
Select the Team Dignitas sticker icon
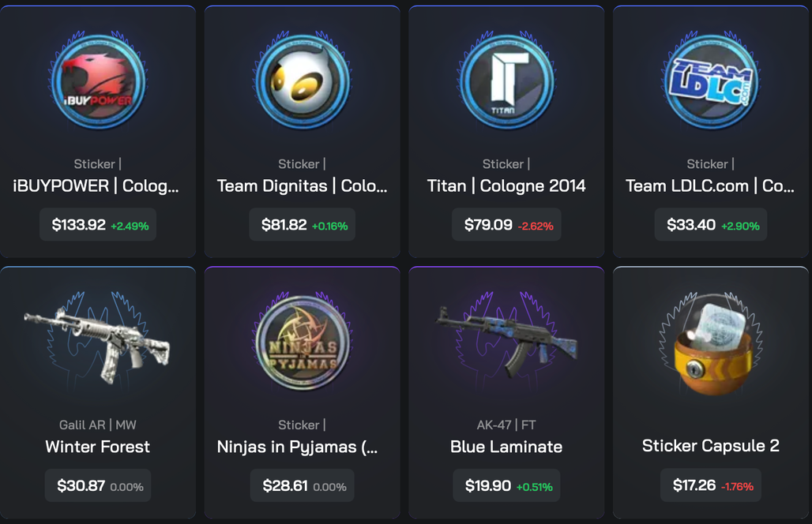tap(303, 81)
